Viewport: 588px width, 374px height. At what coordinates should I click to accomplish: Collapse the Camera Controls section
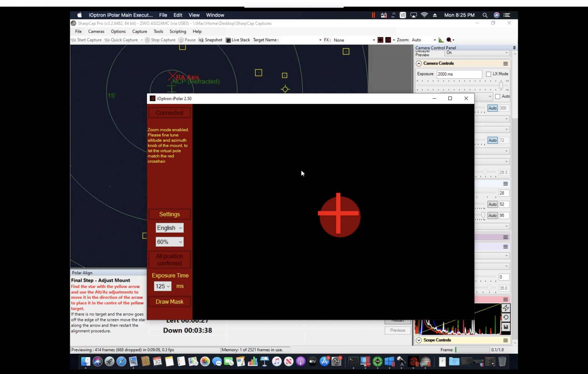pos(419,63)
